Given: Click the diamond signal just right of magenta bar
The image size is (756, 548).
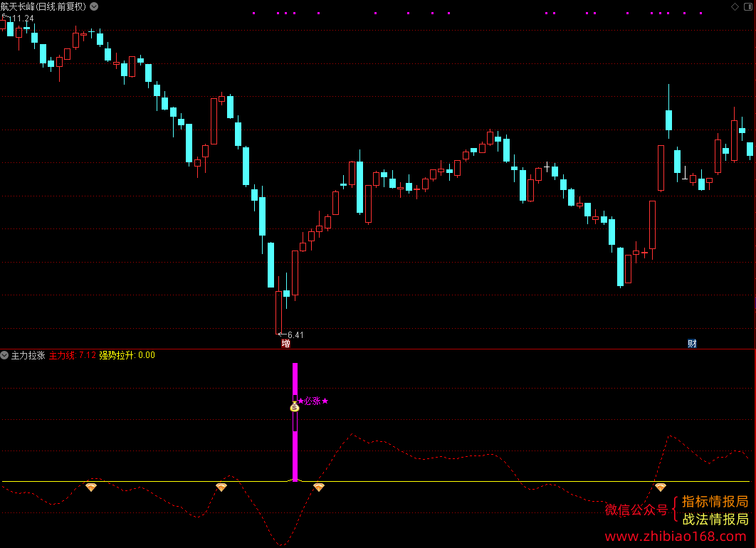Looking at the screenshot, I should [319, 488].
